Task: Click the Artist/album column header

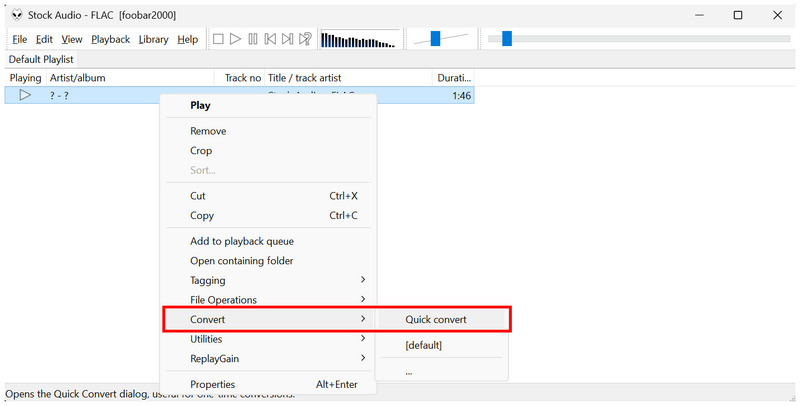Action: click(x=130, y=78)
